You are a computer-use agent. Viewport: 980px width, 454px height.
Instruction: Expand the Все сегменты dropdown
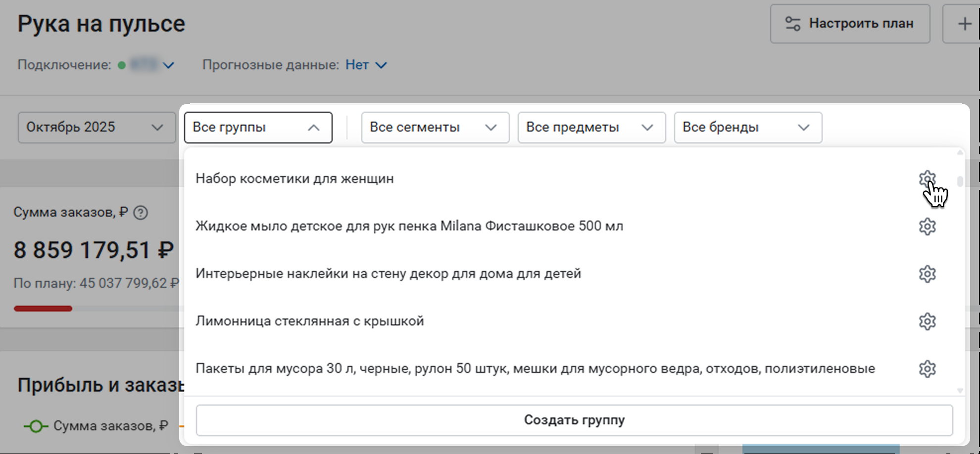pos(435,128)
